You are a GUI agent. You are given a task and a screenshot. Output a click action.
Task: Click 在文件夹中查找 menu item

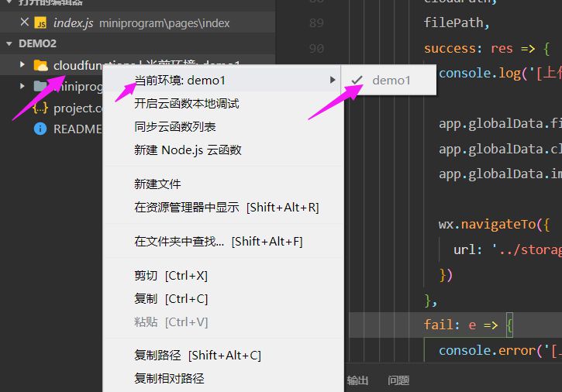tap(218, 241)
